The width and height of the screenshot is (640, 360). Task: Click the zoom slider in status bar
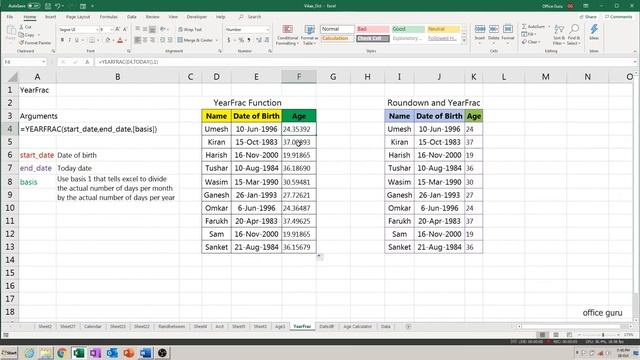click(x=603, y=335)
